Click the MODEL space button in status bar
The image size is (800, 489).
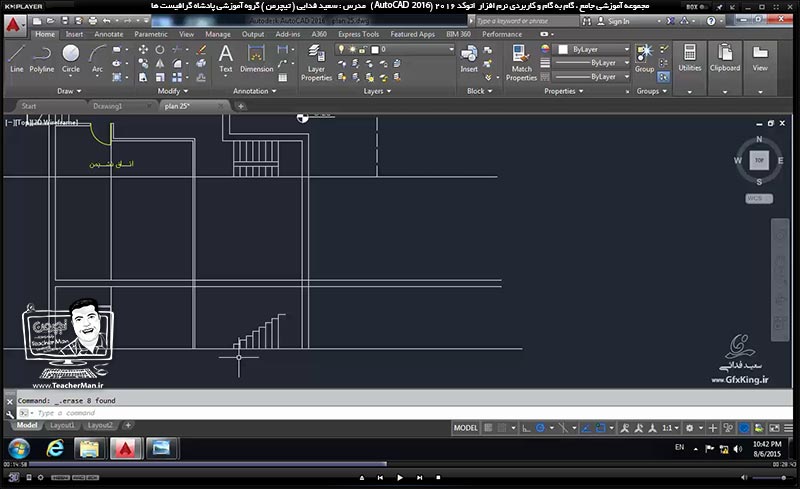pyautogui.click(x=465, y=428)
